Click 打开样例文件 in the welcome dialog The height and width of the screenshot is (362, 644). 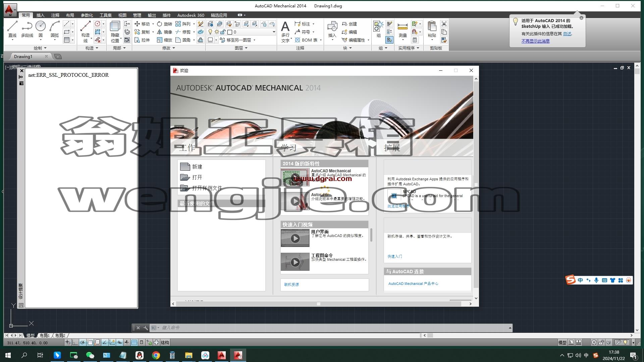(x=201, y=188)
